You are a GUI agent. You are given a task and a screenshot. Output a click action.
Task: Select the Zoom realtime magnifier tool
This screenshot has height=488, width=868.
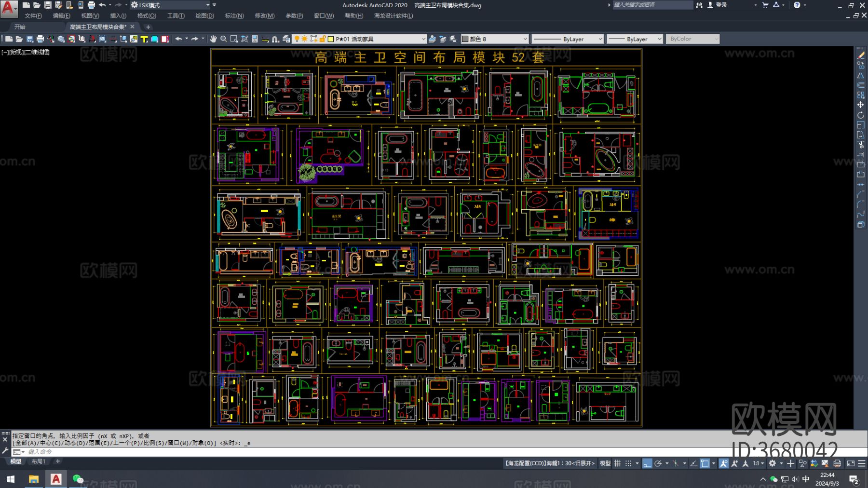224,39
